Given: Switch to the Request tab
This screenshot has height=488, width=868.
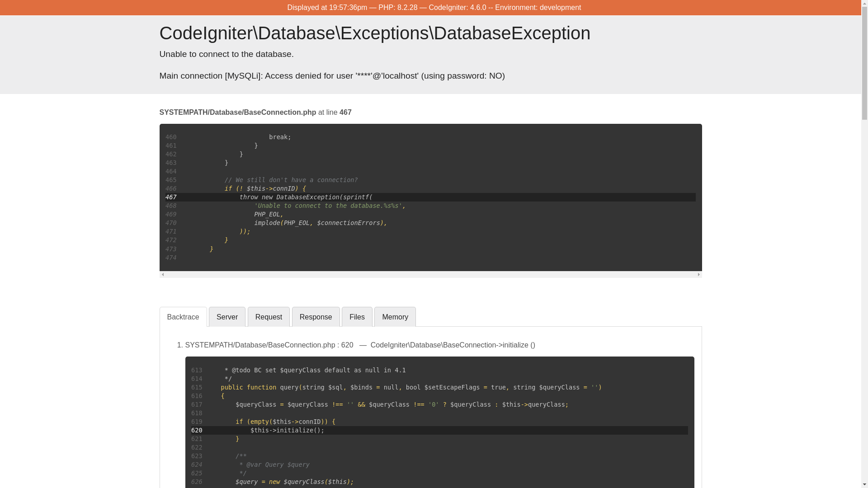Looking at the screenshot, I should click(269, 317).
